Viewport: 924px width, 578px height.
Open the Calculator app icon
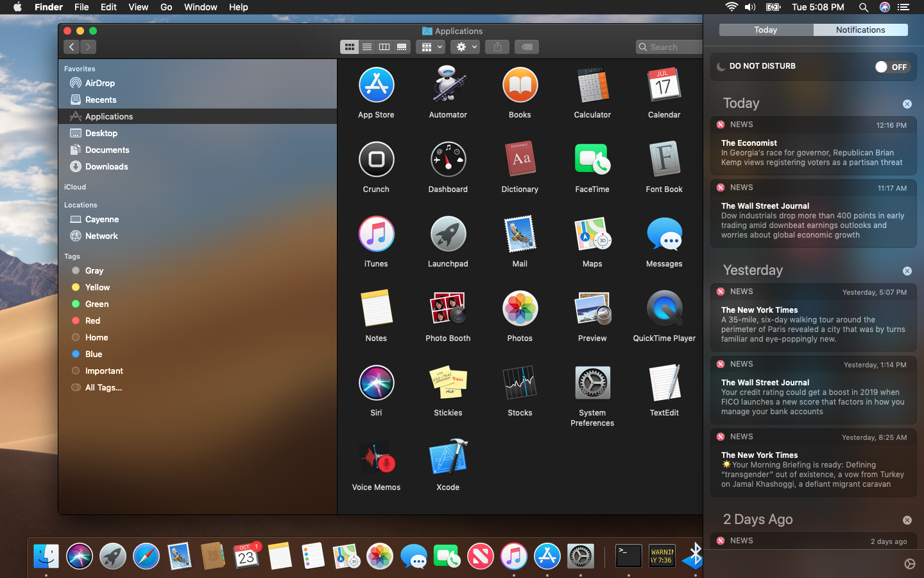[592, 85]
